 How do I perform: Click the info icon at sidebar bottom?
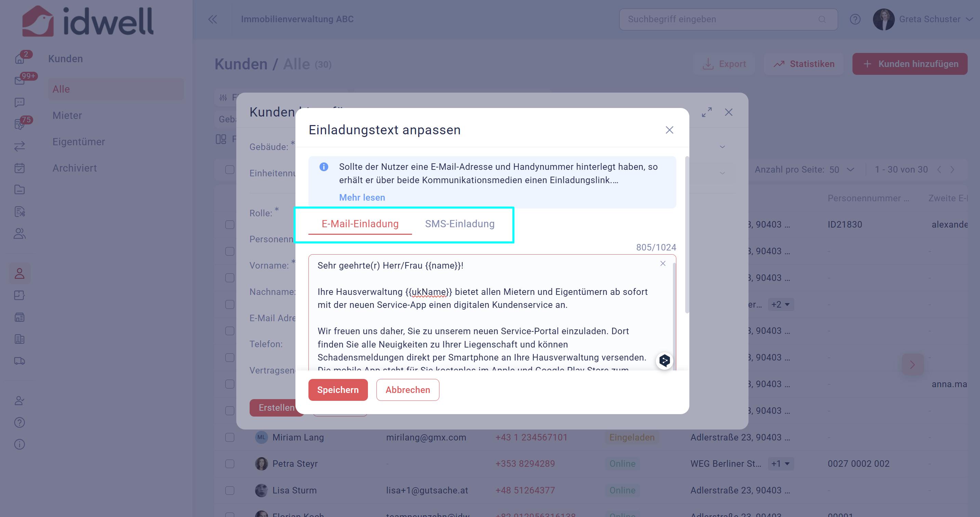click(19, 445)
